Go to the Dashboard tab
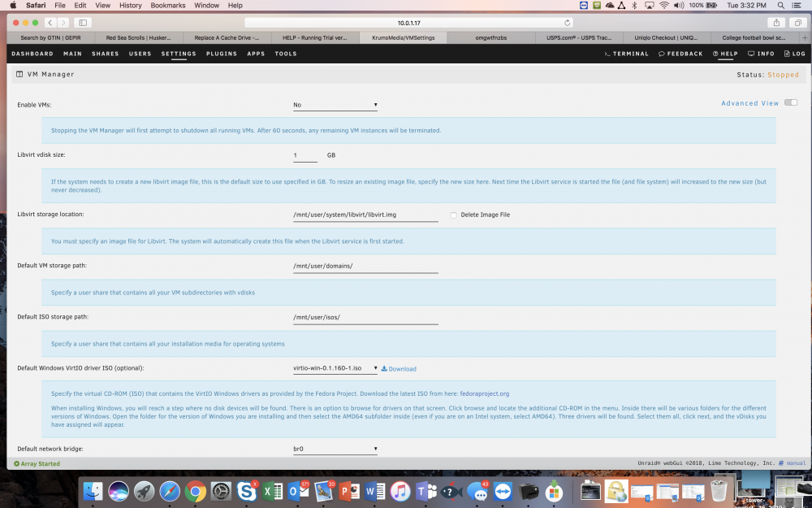This screenshot has width=812, height=508. [x=32, y=54]
